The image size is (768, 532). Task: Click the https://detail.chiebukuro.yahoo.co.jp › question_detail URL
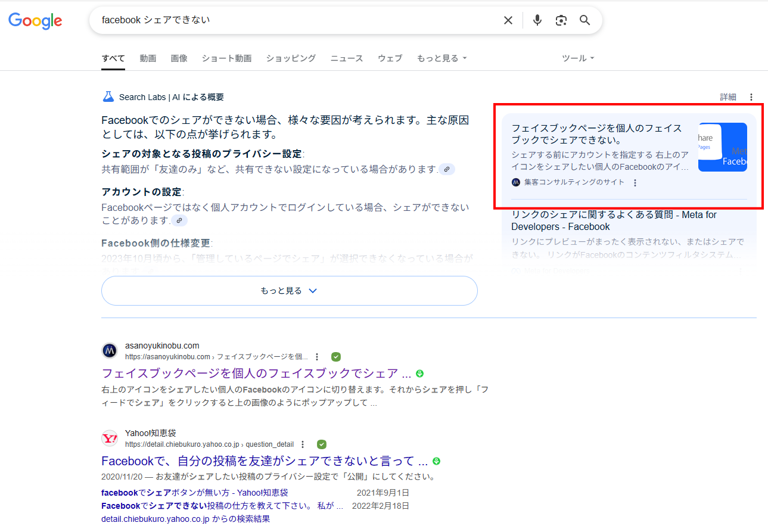pyautogui.click(x=209, y=444)
